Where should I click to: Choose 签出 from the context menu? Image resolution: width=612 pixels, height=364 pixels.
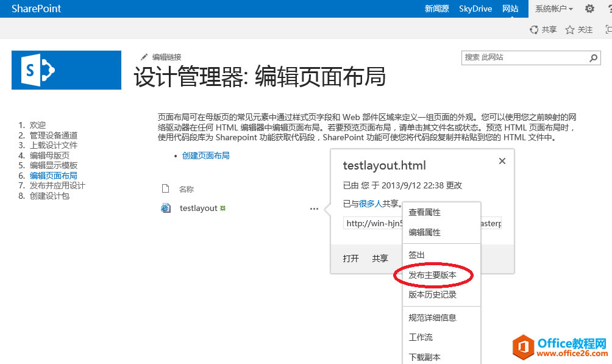(416, 254)
